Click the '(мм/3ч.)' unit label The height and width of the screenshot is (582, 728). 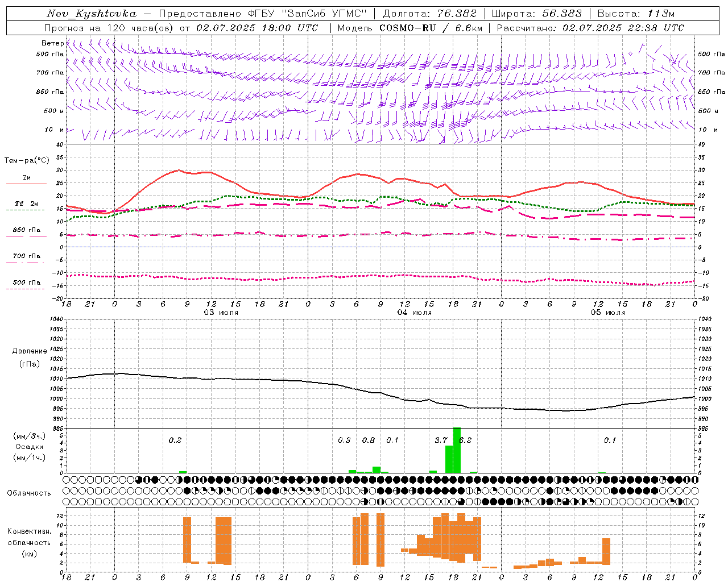click(29, 436)
